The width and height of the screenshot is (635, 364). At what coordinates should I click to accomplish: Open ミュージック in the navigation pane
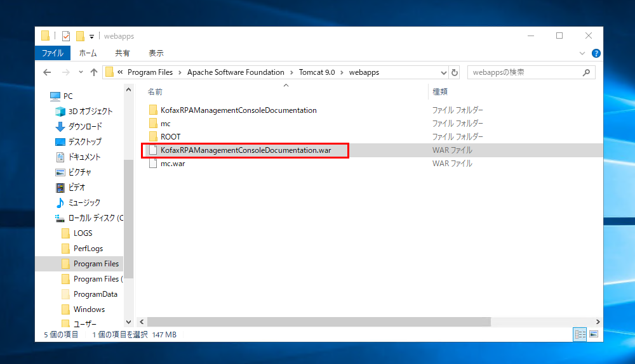tap(84, 203)
